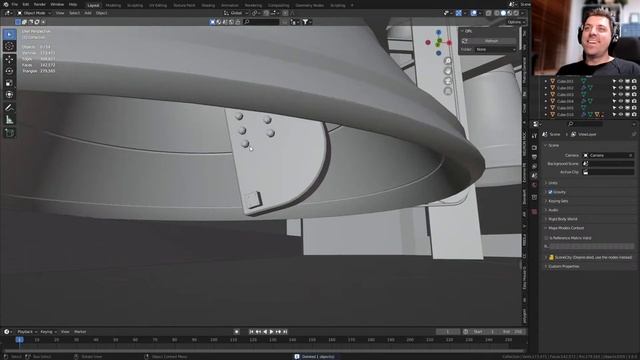Open the Folder dropdown in sidebar panel
Image resolution: width=640 pixels, height=360 pixels.
point(496,49)
